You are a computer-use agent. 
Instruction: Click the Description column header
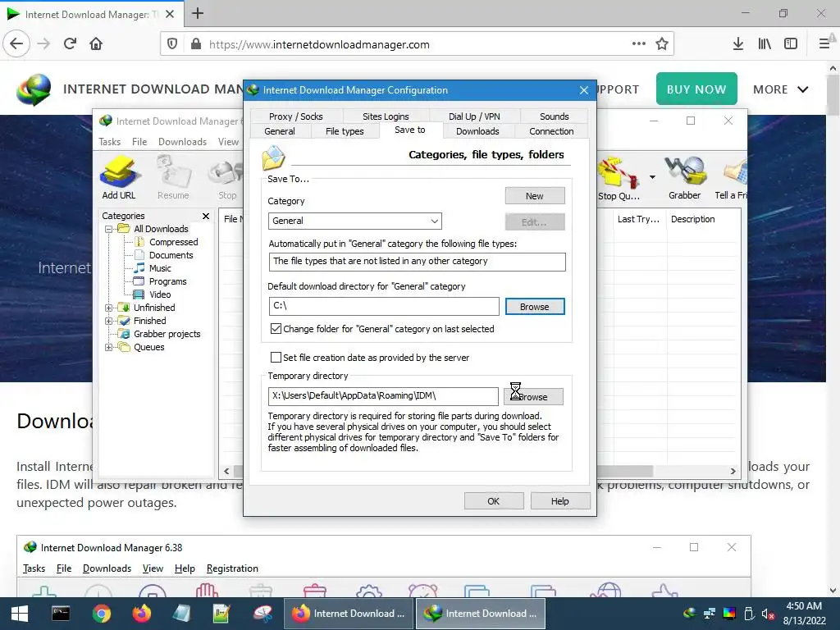click(x=692, y=219)
